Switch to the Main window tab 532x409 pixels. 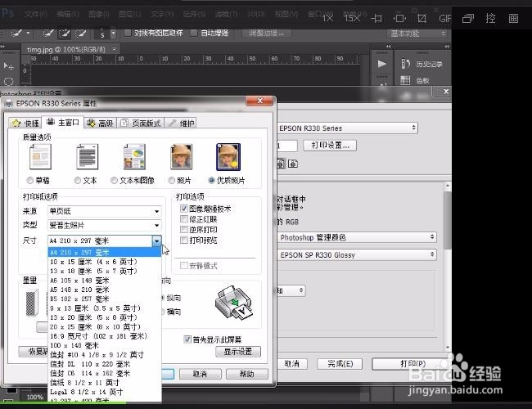[x=63, y=122]
